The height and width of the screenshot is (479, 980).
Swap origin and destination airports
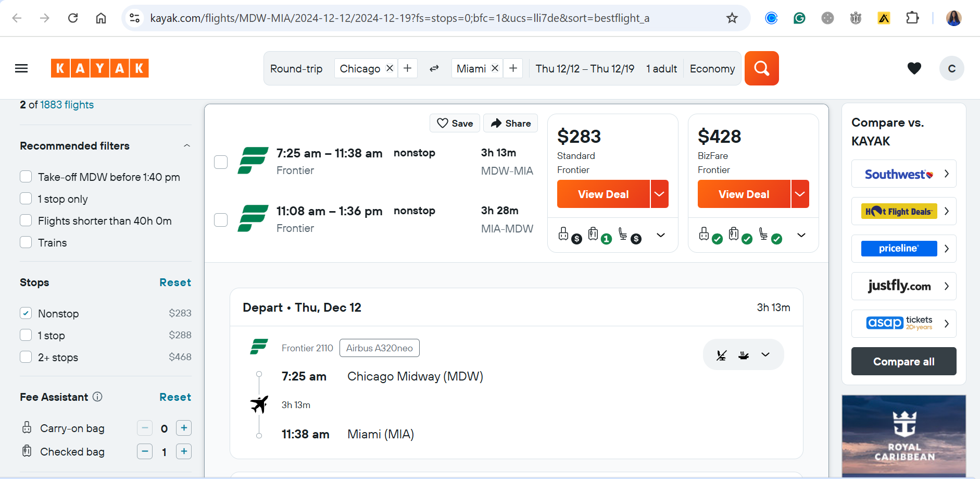point(434,68)
